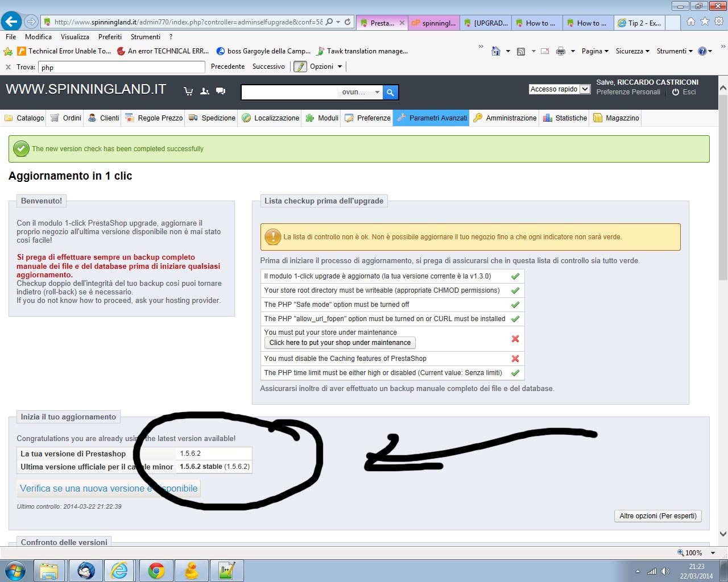
Task: Click the network signal icon in system tray
Action: [652, 571]
